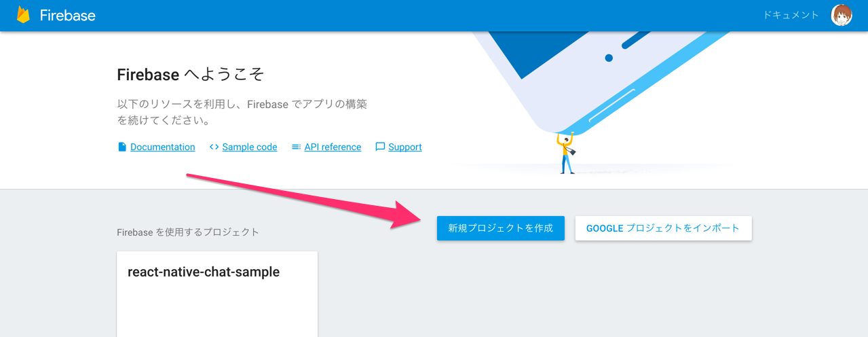Open the Documentation link
This screenshot has width=868, height=337.
click(x=163, y=147)
